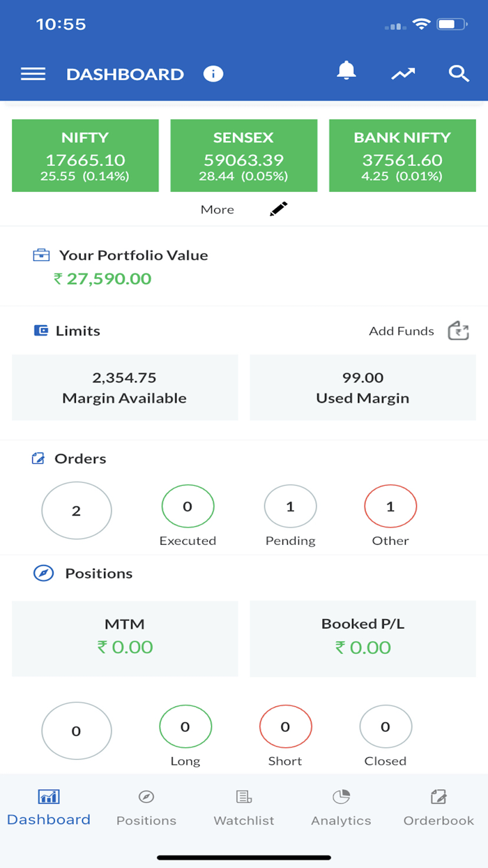Expand indices list via More
The height and width of the screenshot is (868, 488).
click(218, 209)
